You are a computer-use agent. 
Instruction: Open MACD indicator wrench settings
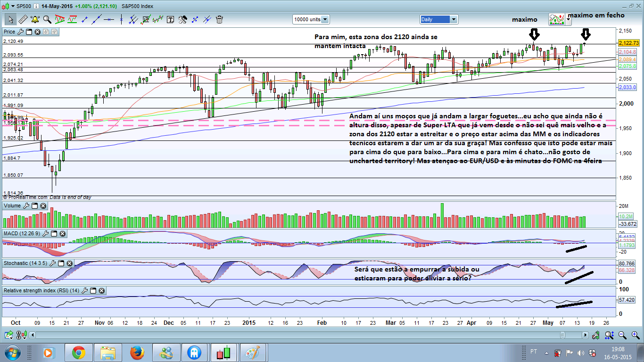click(46, 234)
